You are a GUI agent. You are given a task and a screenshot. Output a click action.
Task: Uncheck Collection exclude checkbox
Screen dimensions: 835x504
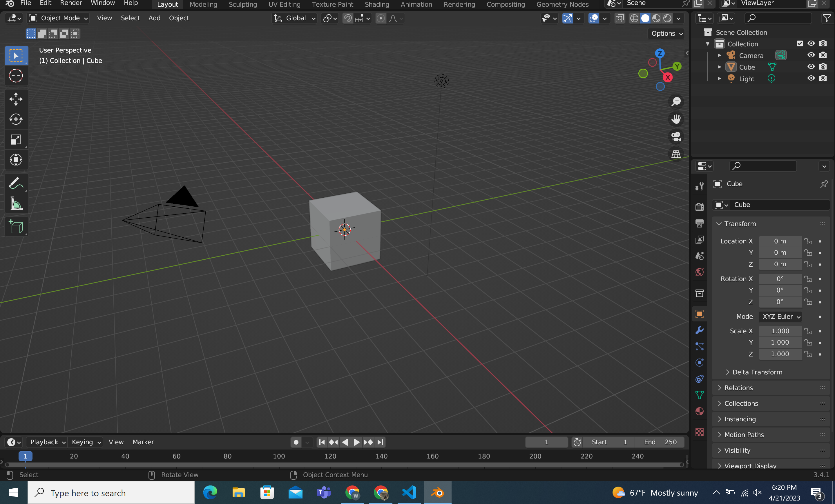(800, 43)
